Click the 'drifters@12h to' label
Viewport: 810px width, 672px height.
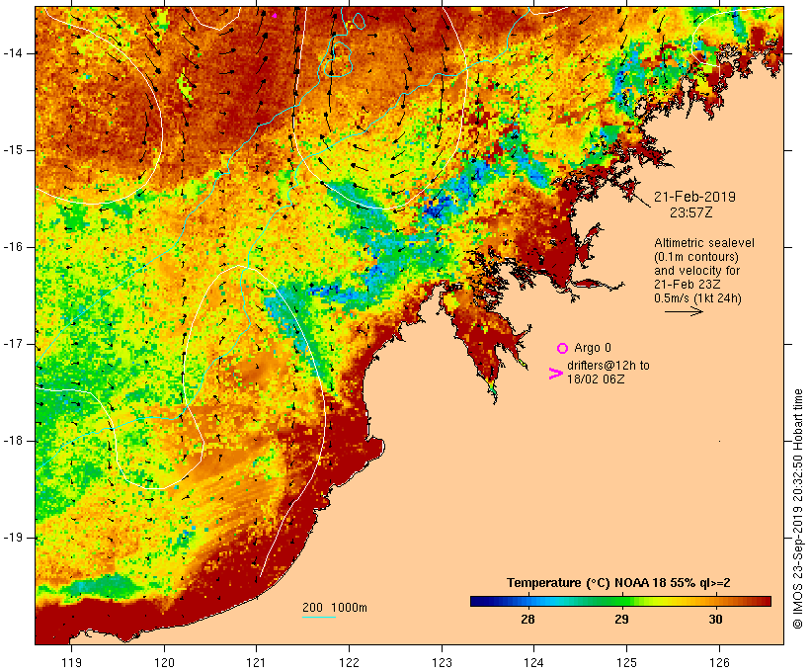coord(608,366)
